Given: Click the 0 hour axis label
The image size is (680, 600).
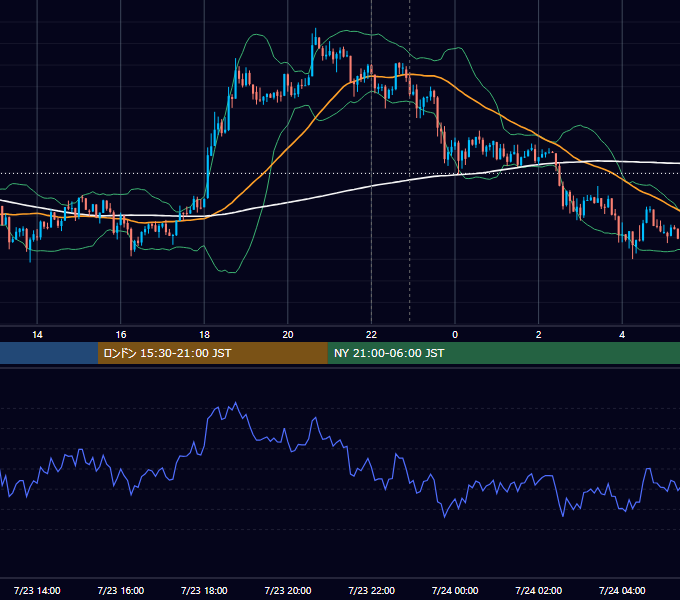Looking at the screenshot, I should coord(455,335).
